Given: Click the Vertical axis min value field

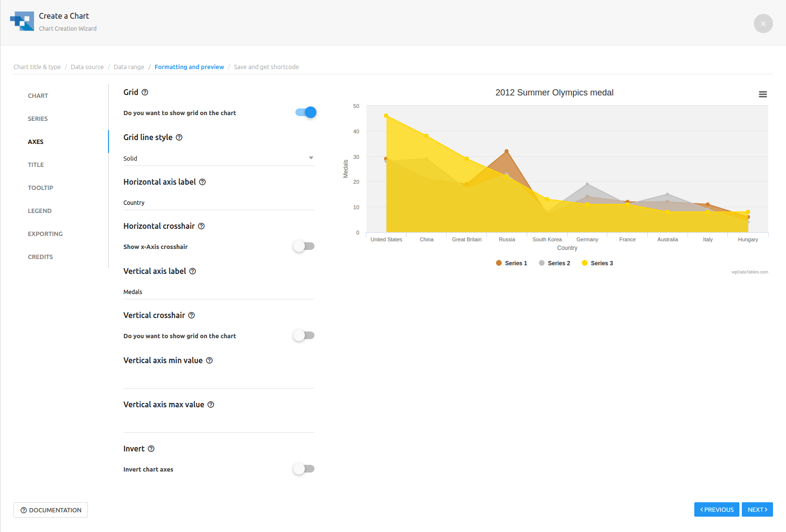Looking at the screenshot, I should (x=219, y=381).
